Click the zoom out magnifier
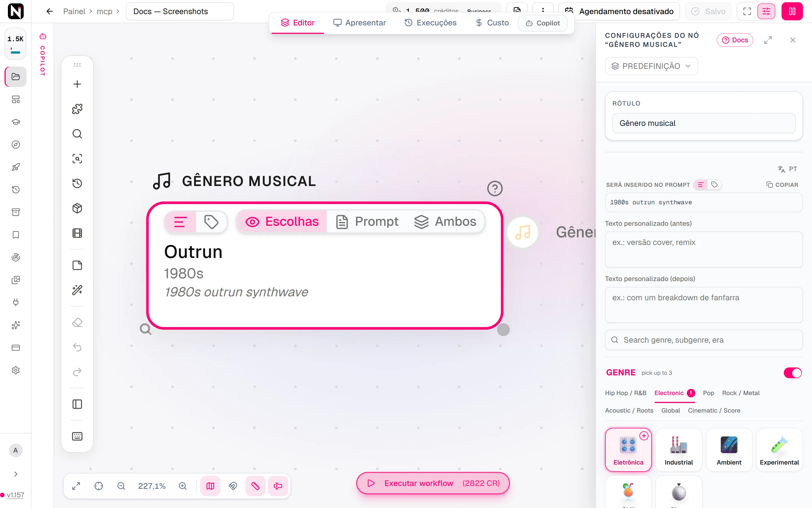Screen dimensions: 812x508 click(121, 486)
